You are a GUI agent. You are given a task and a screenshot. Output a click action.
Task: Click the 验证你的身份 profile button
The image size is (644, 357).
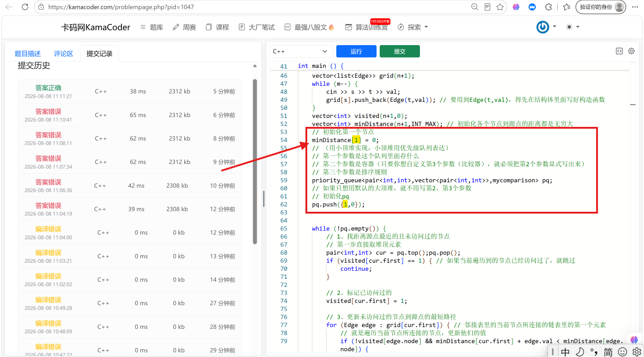click(x=601, y=7)
